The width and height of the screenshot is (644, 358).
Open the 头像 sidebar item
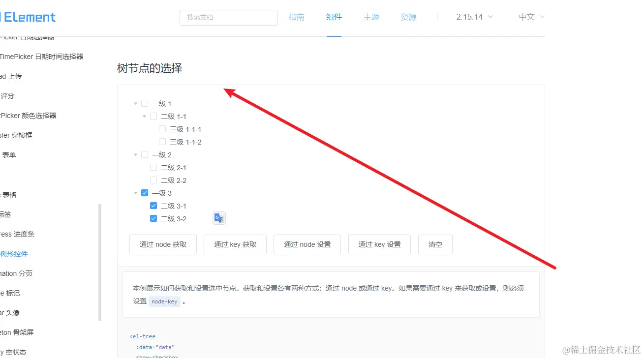(10, 313)
